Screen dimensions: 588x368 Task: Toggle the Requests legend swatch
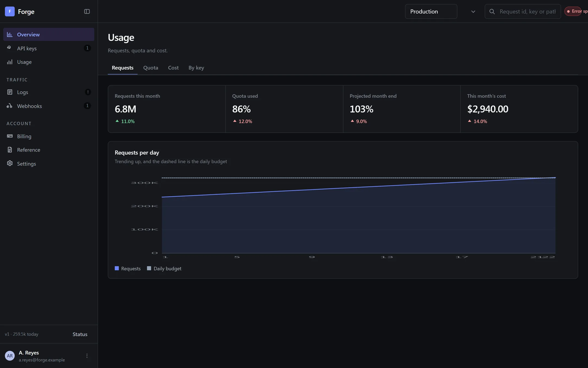[x=117, y=268]
